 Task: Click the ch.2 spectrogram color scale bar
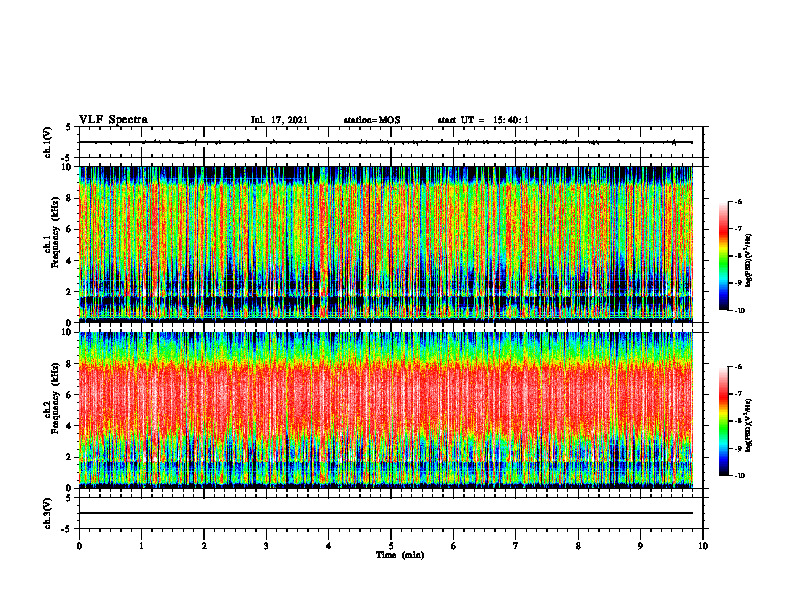(723, 421)
